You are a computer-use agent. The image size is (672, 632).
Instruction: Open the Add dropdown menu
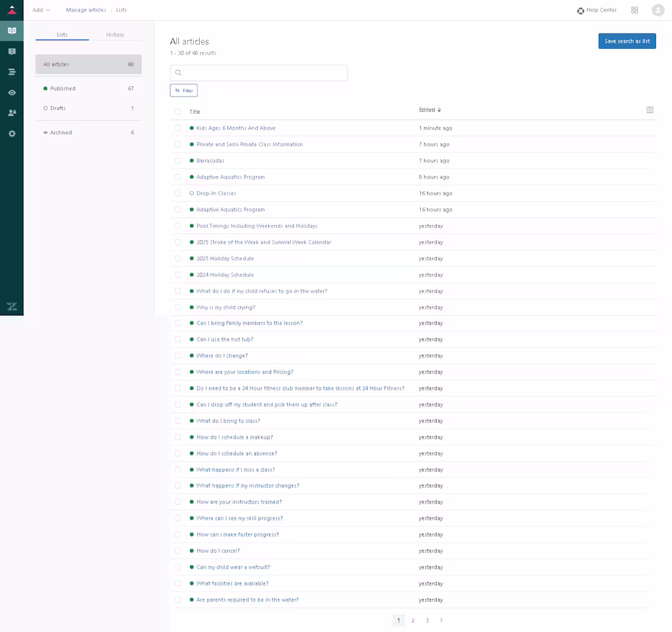click(40, 10)
